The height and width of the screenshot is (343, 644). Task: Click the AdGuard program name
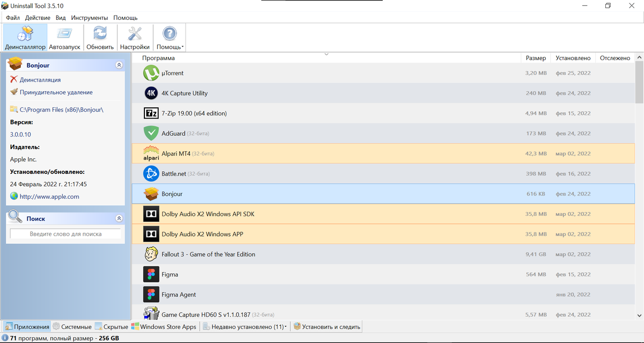173,133
